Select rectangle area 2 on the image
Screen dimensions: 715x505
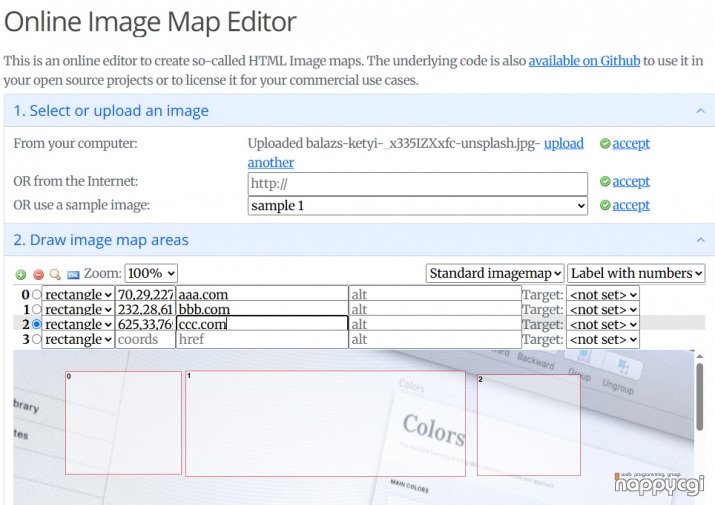(528, 425)
